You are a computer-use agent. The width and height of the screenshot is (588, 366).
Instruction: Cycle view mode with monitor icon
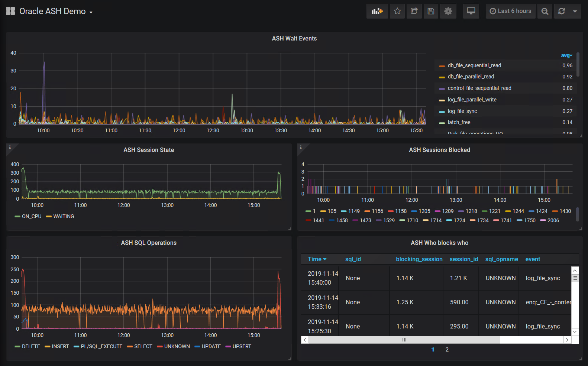(471, 11)
